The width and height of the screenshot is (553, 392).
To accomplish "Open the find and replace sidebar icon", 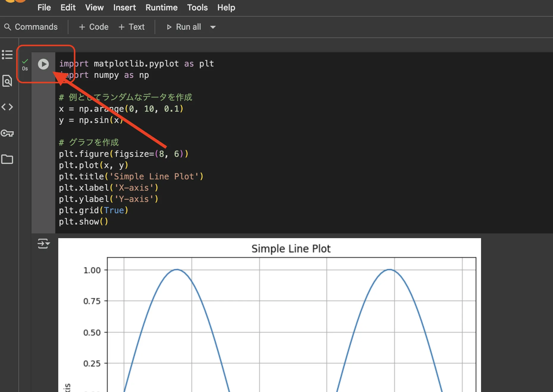I will click(x=7, y=81).
